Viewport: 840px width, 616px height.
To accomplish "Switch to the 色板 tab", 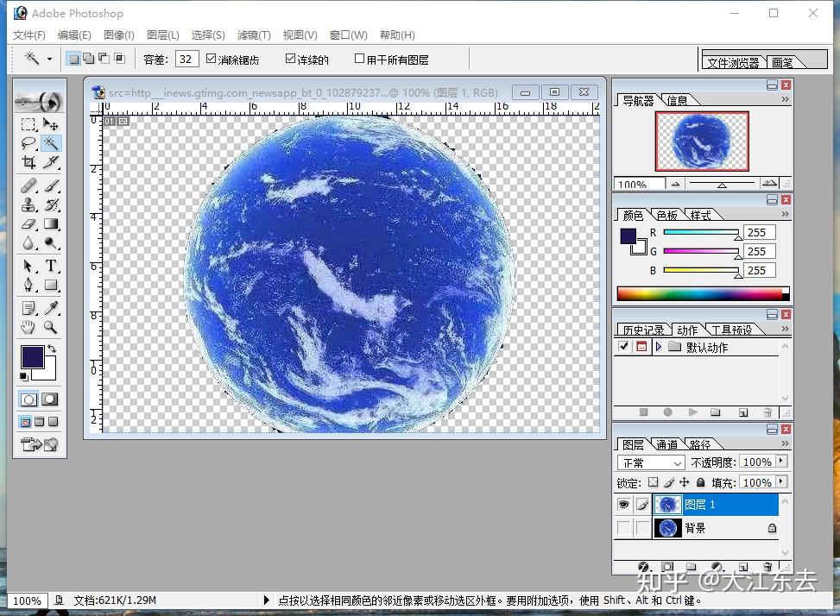I will pyautogui.click(x=667, y=215).
